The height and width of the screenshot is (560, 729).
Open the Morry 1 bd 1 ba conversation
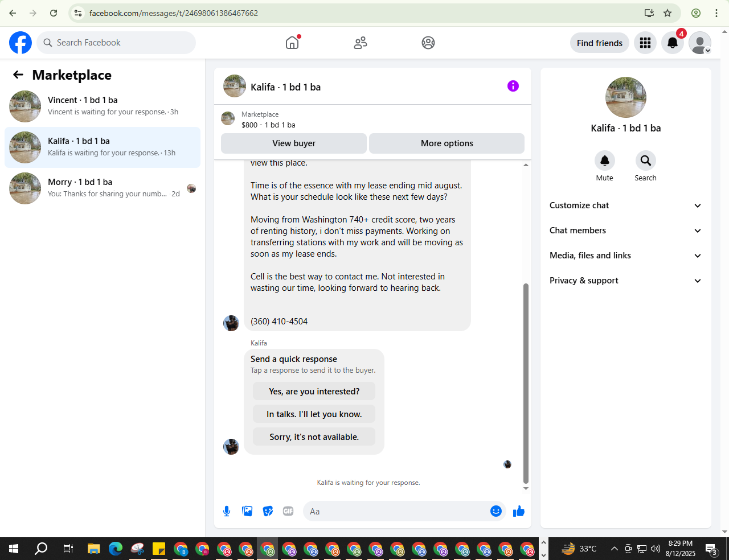(x=103, y=188)
